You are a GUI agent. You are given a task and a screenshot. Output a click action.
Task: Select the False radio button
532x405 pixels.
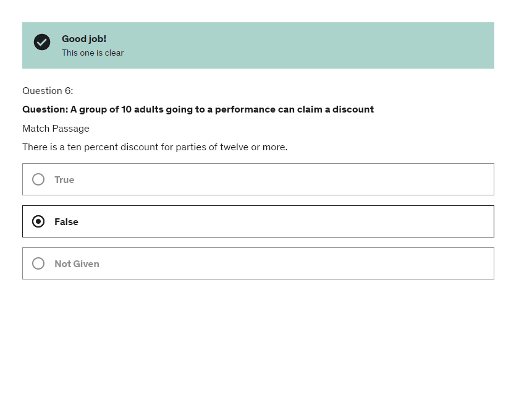point(38,221)
